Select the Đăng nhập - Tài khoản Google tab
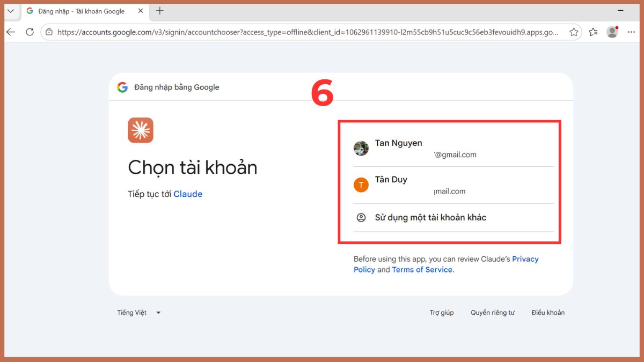 85,11
